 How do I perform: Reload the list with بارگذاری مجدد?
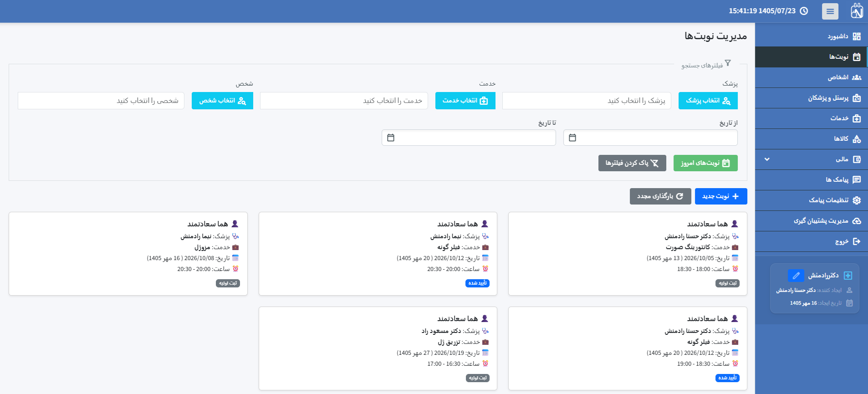(660, 196)
